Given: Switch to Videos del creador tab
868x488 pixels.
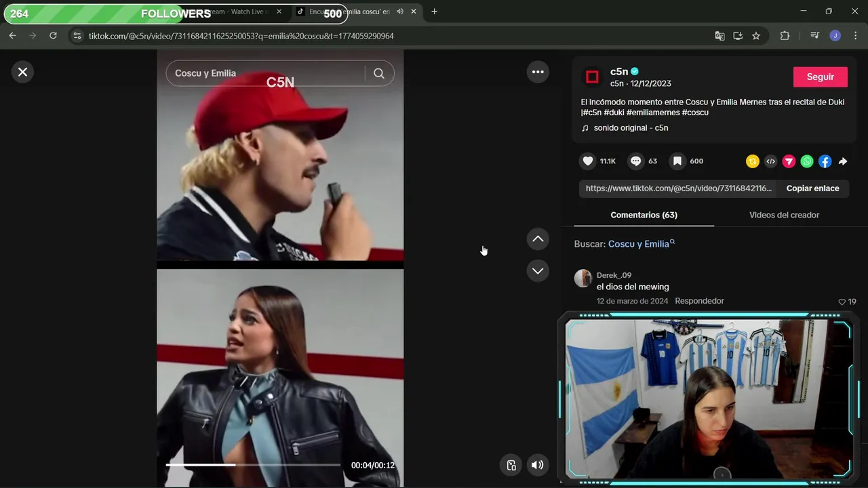Looking at the screenshot, I should click(x=784, y=215).
